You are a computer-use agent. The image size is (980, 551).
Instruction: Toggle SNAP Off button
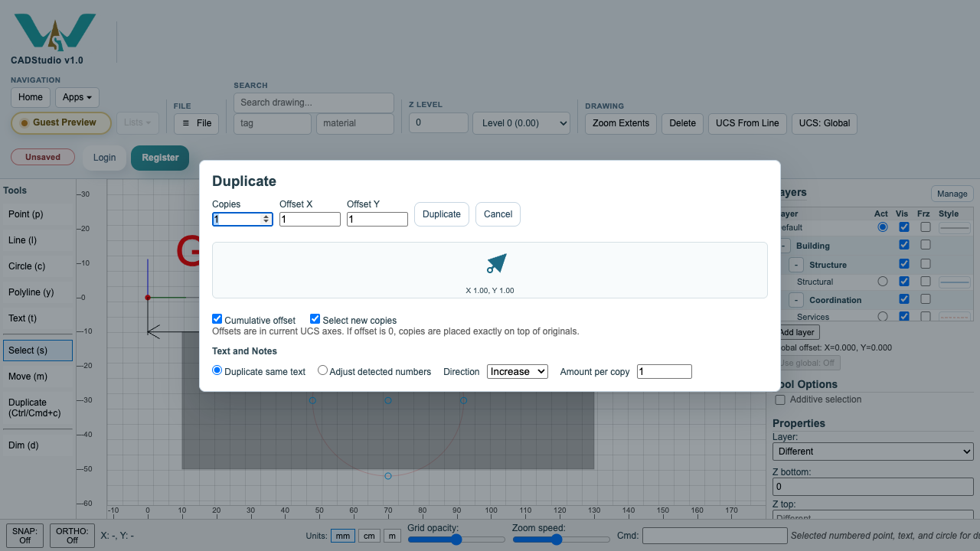coord(25,536)
